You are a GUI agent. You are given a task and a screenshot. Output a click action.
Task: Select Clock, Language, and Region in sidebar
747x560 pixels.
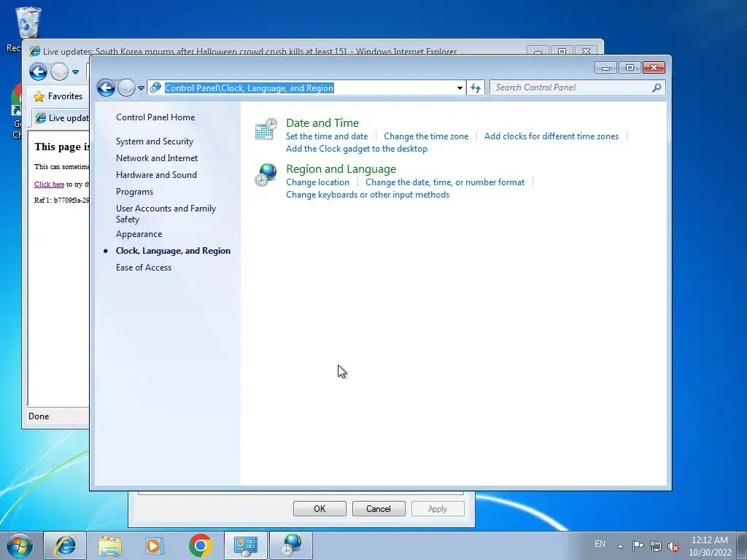click(173, 251)
